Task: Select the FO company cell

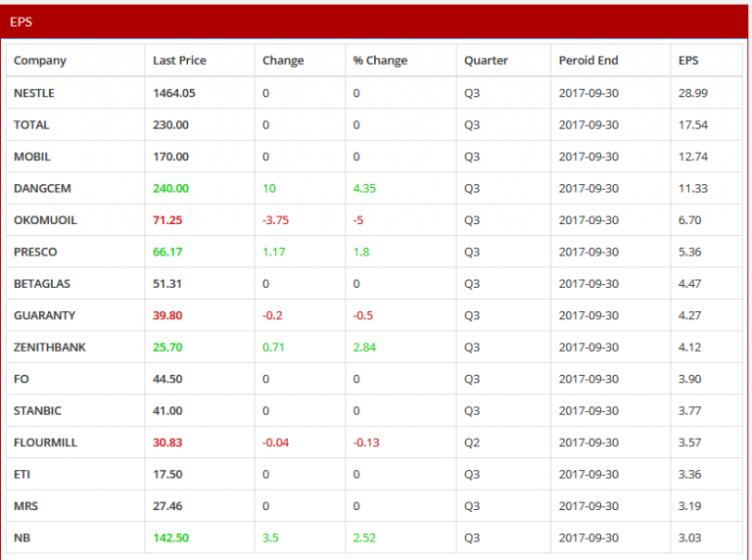Action: (x=22, y=379)
